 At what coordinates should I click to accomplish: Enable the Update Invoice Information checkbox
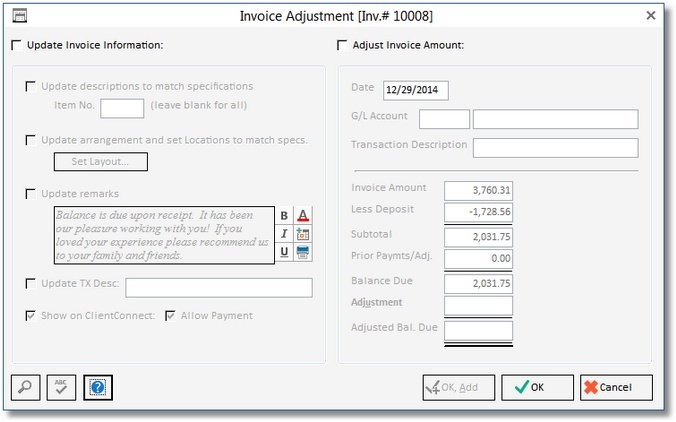tap(16, 45)
